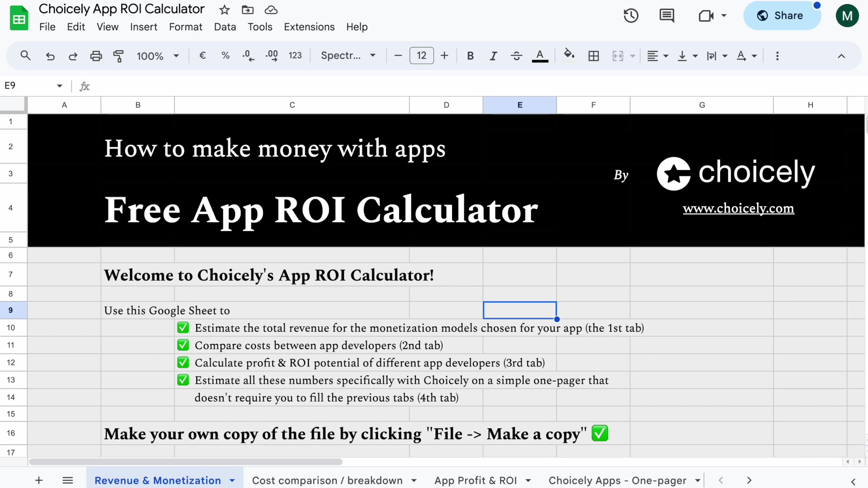
Task: Click the font size input field
Action: 421,56
